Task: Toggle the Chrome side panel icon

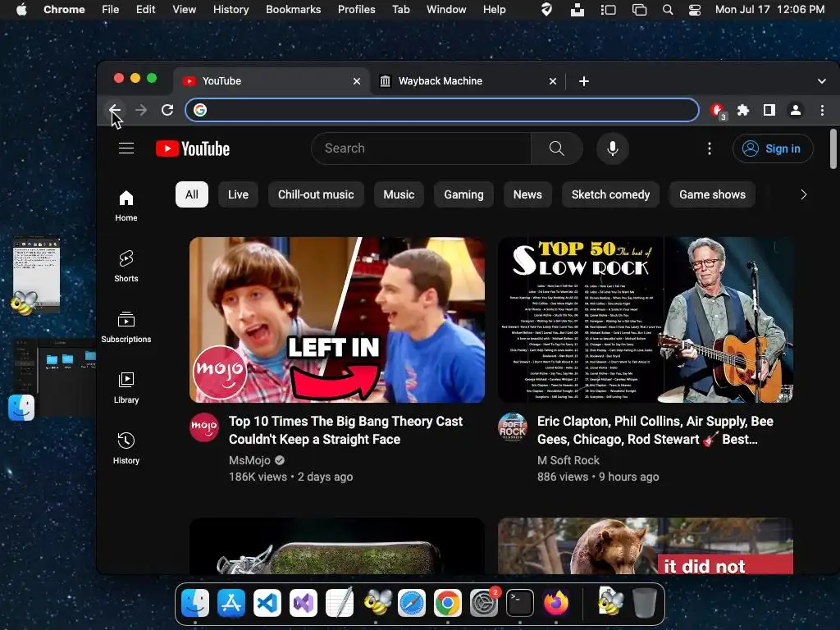Action: pyautogui.click(x=769, y=110)
